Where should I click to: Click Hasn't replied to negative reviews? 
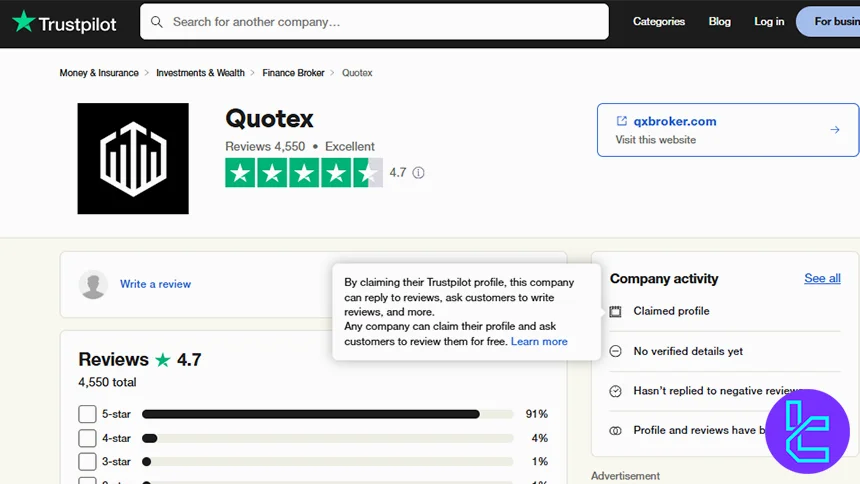(x=717, y=391)
